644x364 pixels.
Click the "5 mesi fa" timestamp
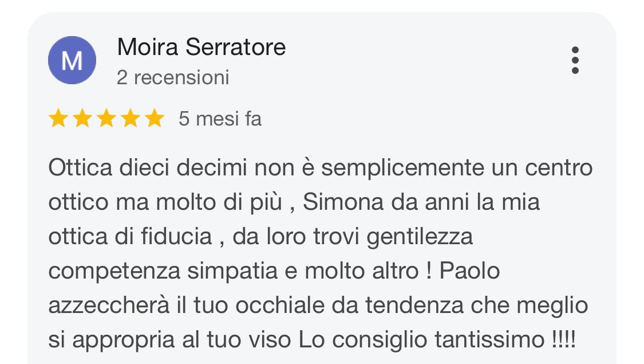(220, 119)
